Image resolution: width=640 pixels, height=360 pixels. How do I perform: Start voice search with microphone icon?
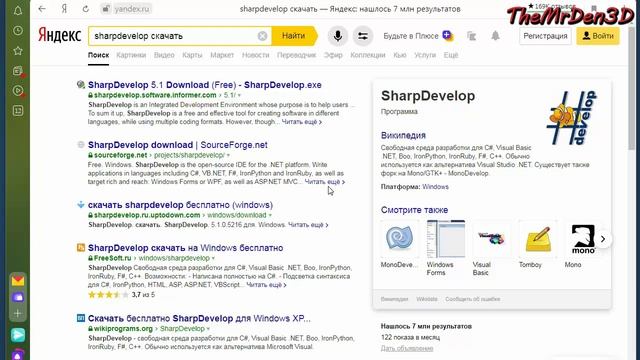[x=338, y=36]
